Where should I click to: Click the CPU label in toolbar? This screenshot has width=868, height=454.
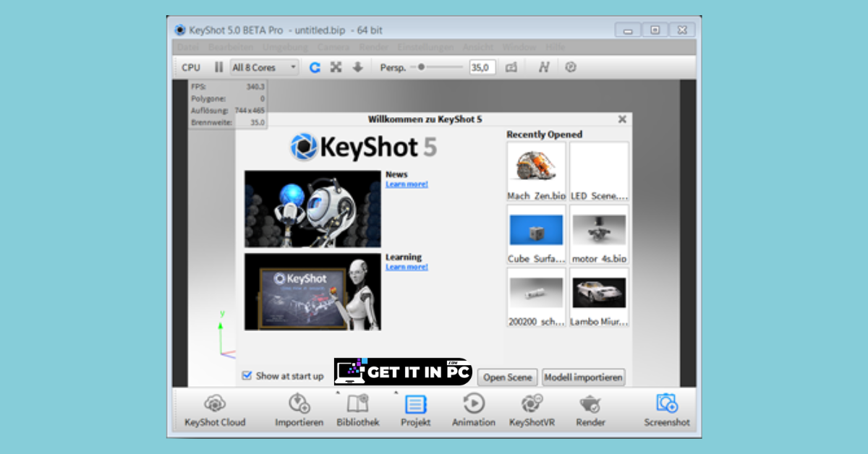[191, 67]
